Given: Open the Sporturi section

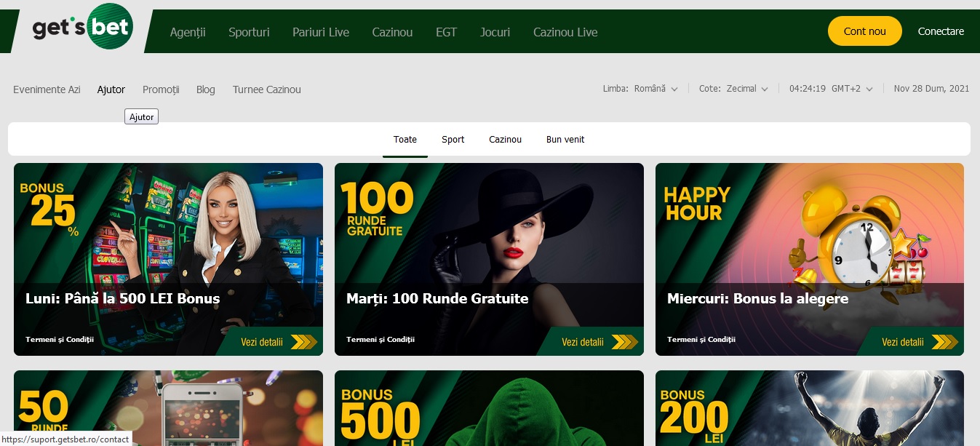Looking at the screenshot, I should tap(249, 32).
